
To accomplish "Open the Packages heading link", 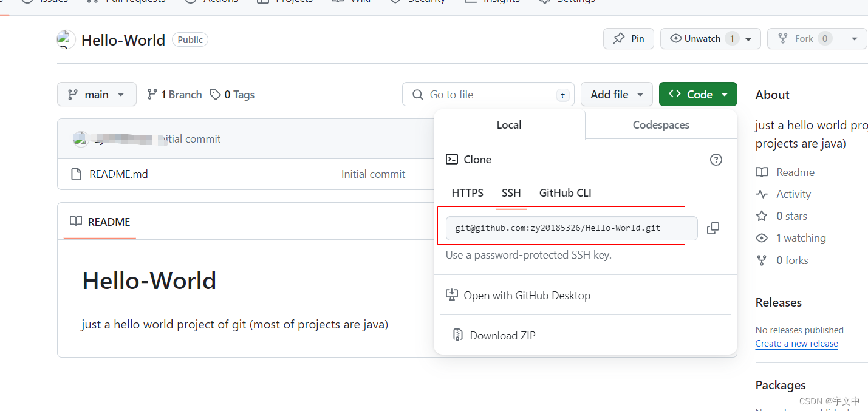I will coord(781,385).
